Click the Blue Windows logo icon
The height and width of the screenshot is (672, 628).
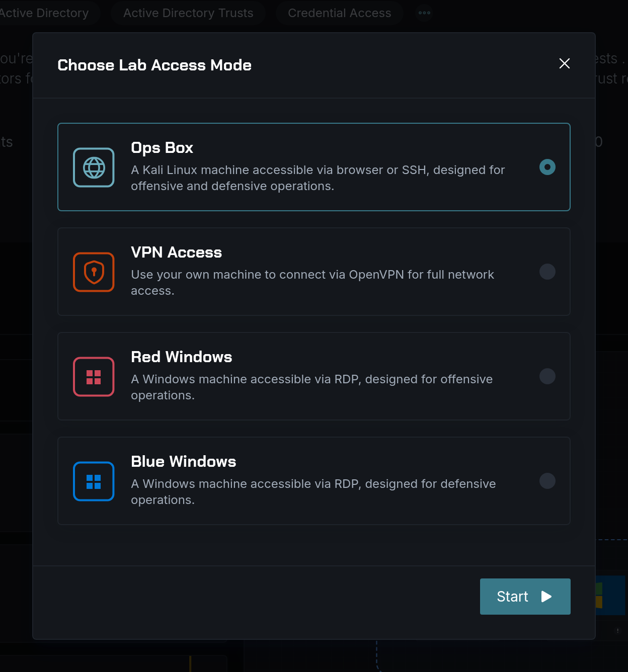pyautogui.click(x=94, y=481)
